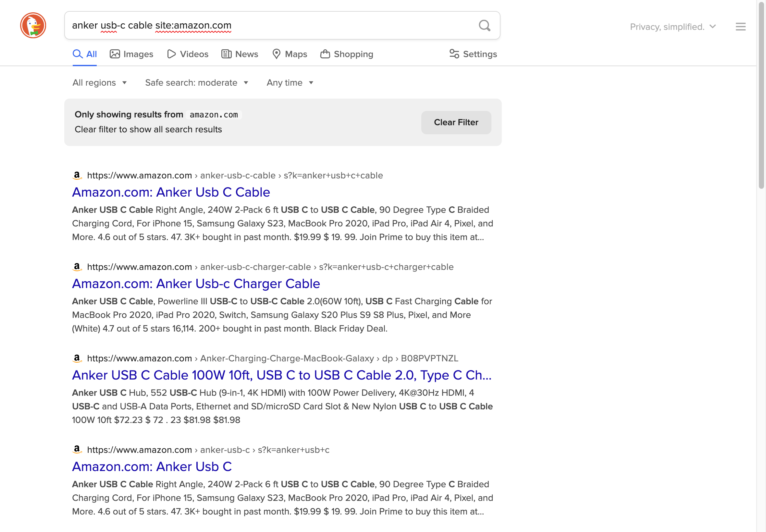This screenshot has width=766, height=532.
Task: Open Amazon.com: Anker Usb-c Charger Cable result
Action: [x=196, y=284]
